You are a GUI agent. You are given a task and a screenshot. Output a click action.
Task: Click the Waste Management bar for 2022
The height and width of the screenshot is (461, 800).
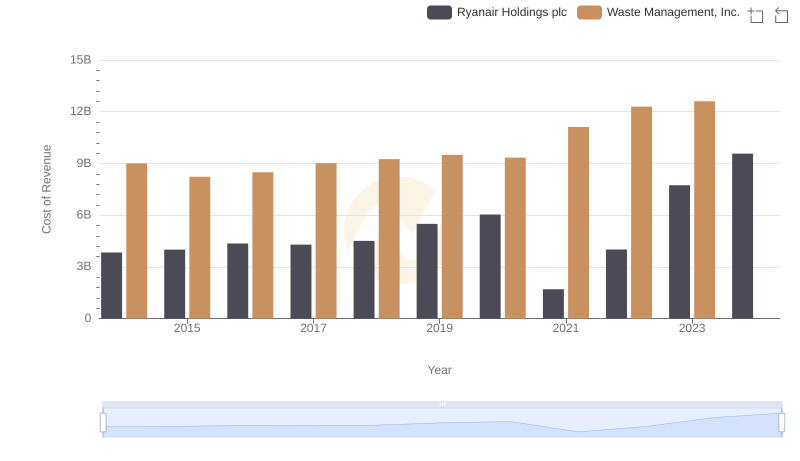[x=641, y=213]
